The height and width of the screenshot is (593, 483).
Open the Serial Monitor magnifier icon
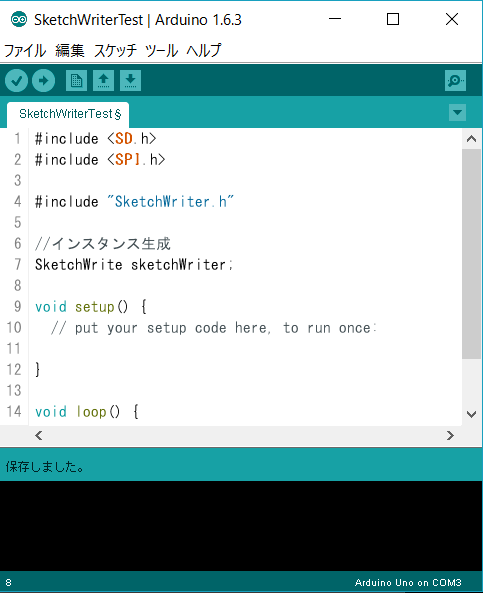455,81
